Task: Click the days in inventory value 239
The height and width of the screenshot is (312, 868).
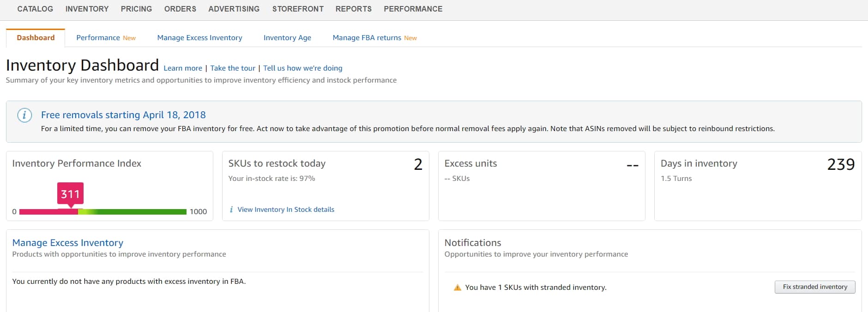Action: click(841, 164)
